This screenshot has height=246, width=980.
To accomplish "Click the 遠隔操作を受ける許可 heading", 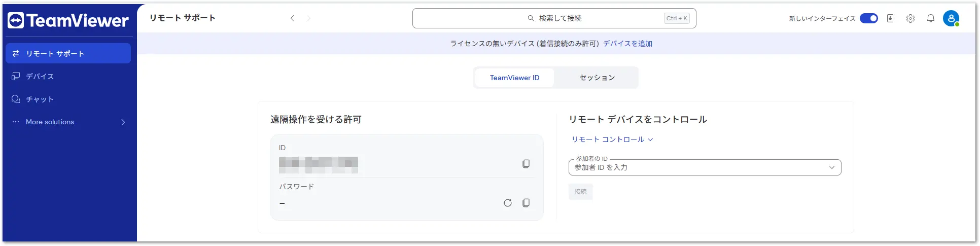I will pos(316,120).
